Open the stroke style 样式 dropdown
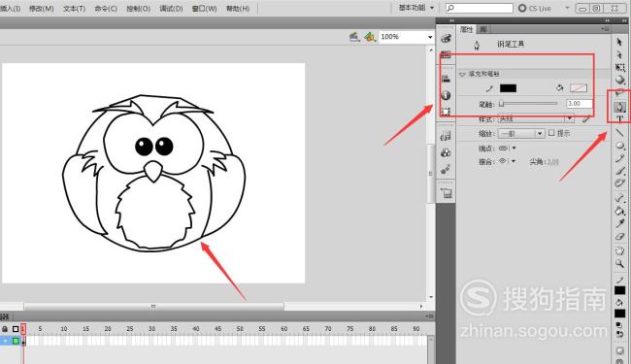This screenshot has height=364, width=631. tap(536, 119)
